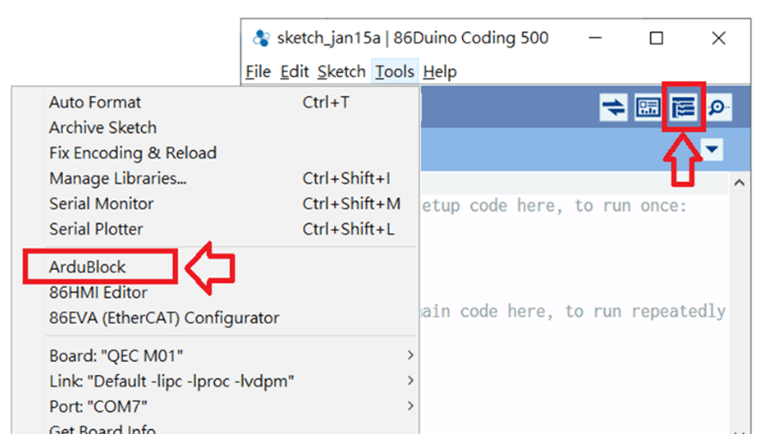Select Manage Libraries... menu entry
Image resolution: width=779 pixels, height=434 pixels.
click(117, 178)
